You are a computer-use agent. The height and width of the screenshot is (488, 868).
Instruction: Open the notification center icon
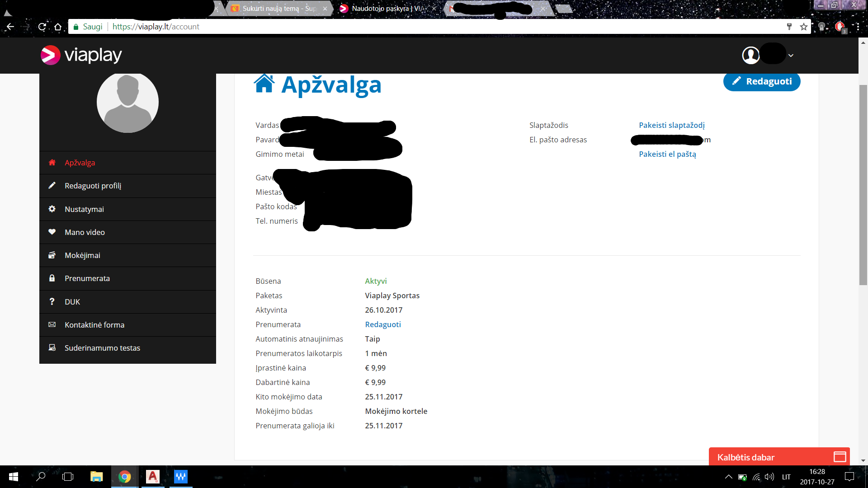pyautogui.click(x=849, y=477)
